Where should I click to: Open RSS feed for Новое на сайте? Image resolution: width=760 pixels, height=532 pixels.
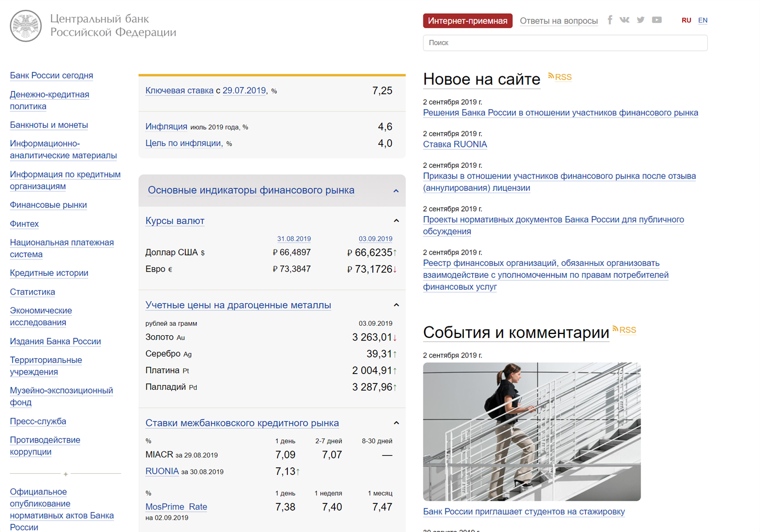(x=560, y=77)
